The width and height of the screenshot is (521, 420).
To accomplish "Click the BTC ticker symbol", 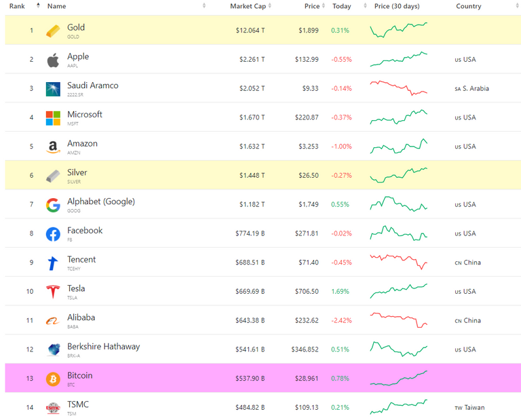I will (71, 385).
